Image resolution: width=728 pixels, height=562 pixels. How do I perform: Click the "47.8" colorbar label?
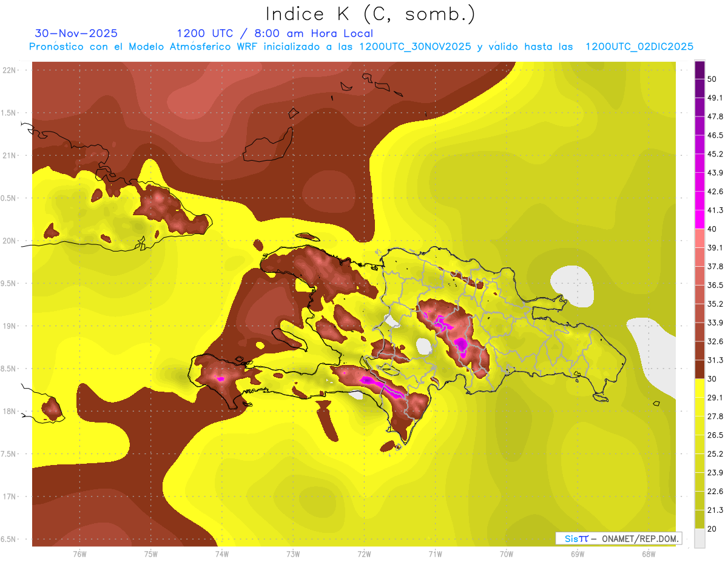click(715, 116)
